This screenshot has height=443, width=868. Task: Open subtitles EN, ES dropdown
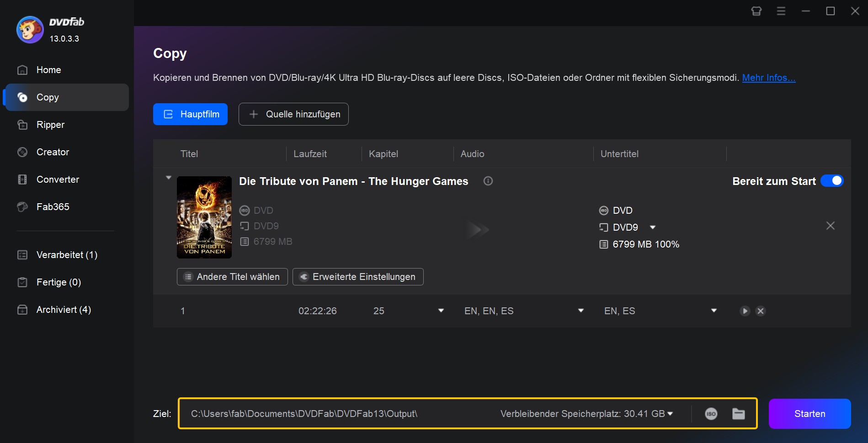click(714, 311)
